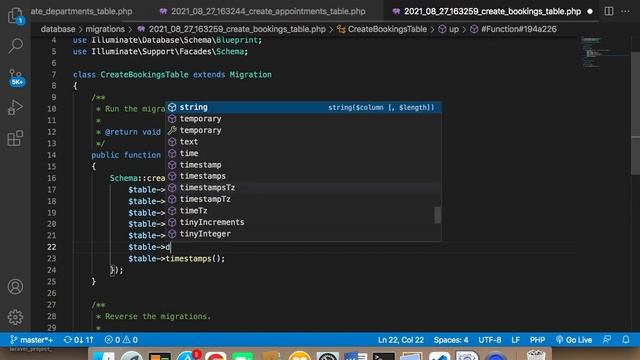
Task: Change language mode via PHP
Action: coord(537,340)
